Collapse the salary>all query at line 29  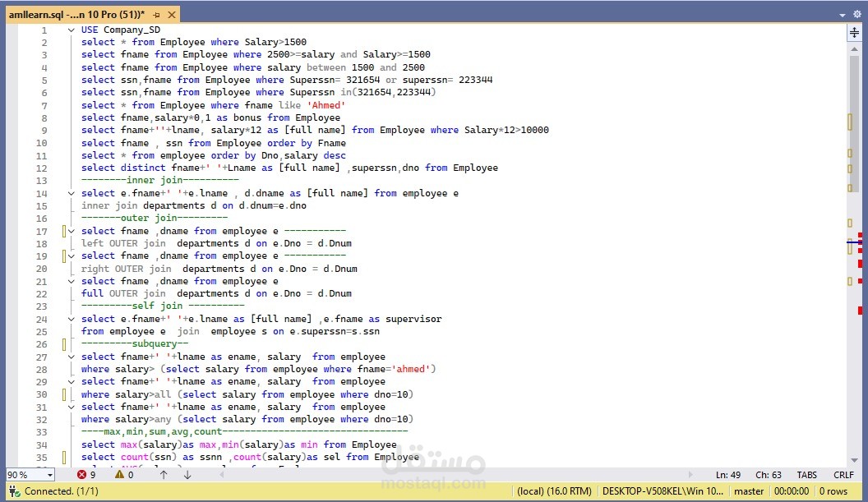click(71, 381)
